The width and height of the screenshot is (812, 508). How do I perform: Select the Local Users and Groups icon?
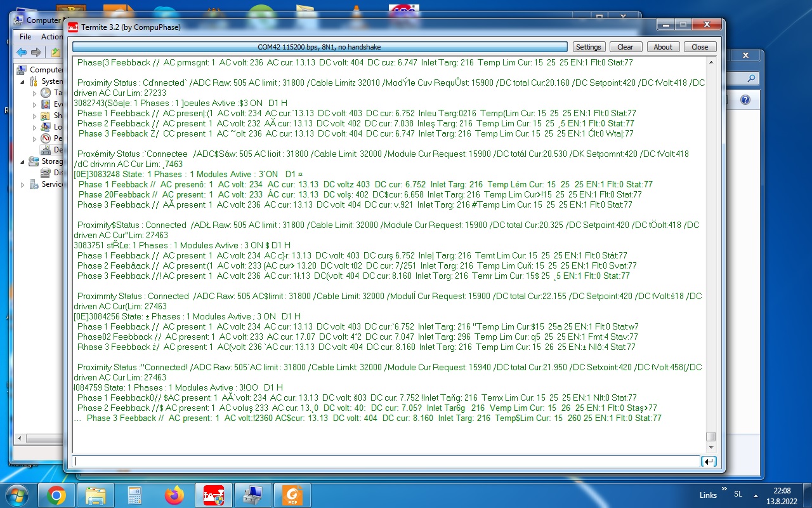(46, 127)
